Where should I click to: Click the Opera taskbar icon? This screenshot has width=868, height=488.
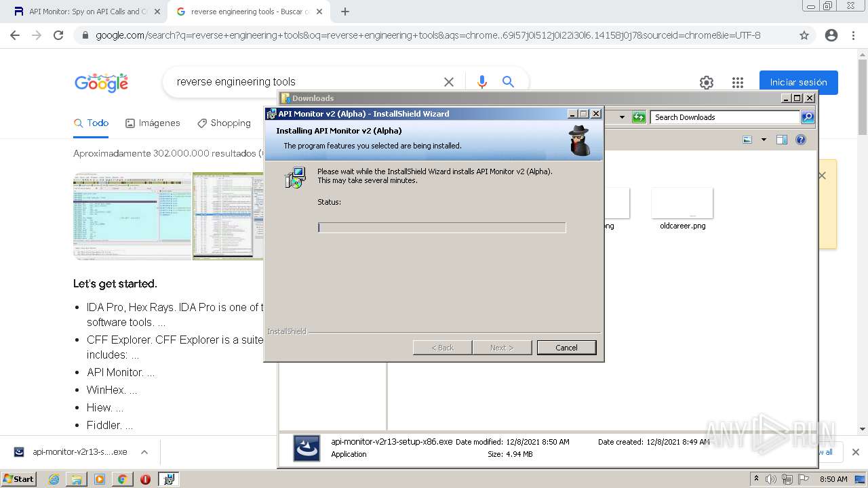[x=145, y=479]
